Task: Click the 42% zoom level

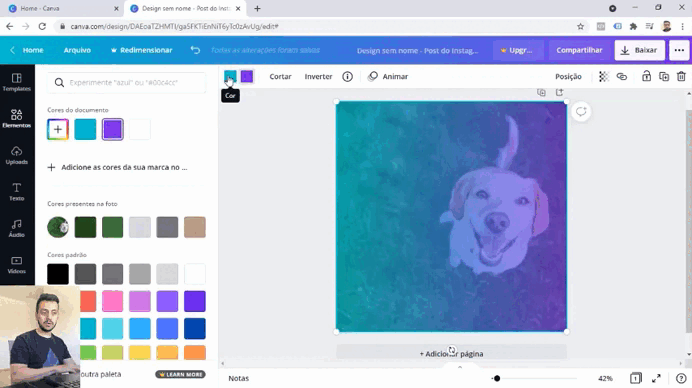Action: pyautogui.click(x=605, y=378)
